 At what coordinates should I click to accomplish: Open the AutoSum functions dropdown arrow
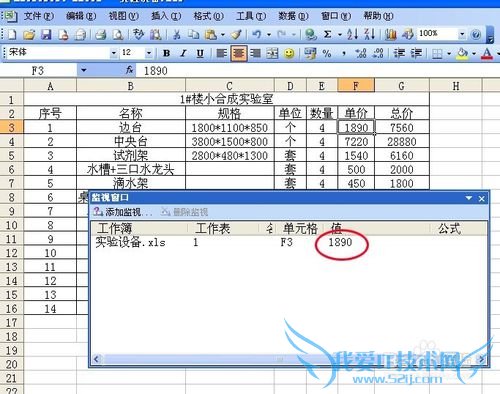(340, 34)
